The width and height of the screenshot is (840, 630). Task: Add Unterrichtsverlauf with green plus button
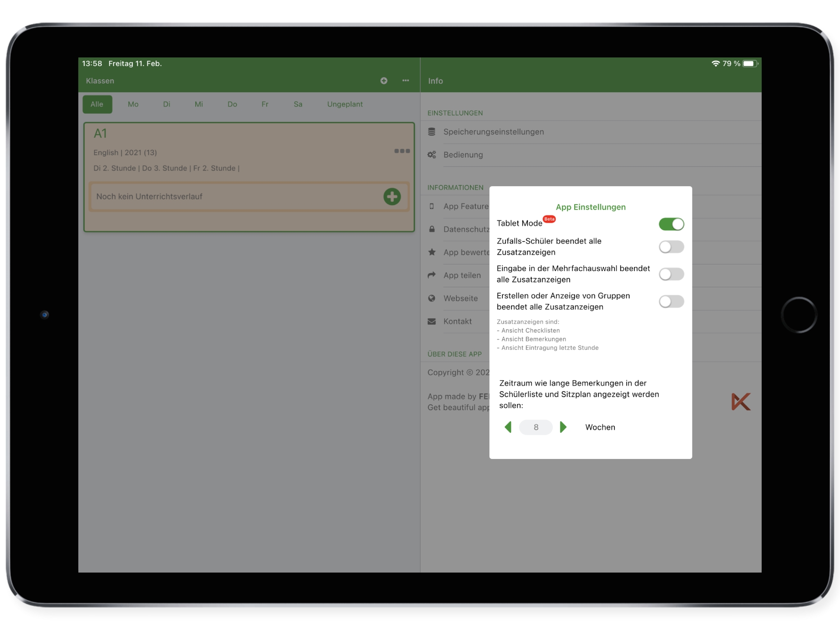point(392,196)
